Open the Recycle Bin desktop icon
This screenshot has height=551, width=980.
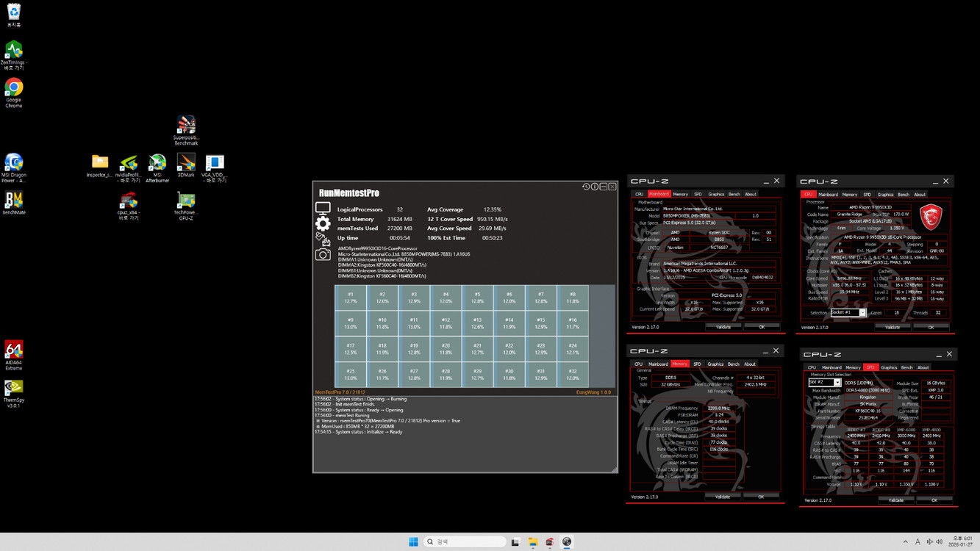coord(14,15)
